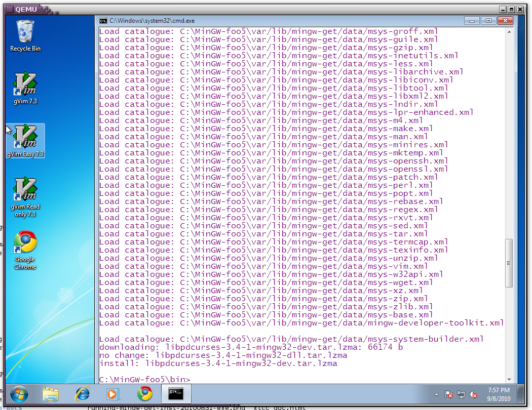Open the Recycle Bin desktop icon
532x410 pixels.
(x=25, y=34)
